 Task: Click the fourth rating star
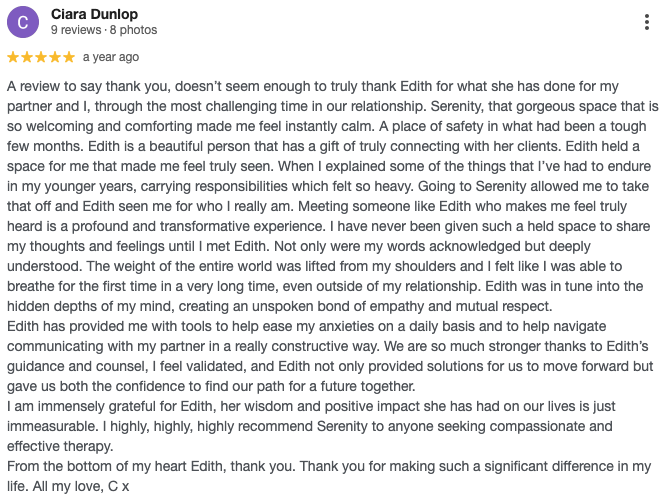pos(55,57)
